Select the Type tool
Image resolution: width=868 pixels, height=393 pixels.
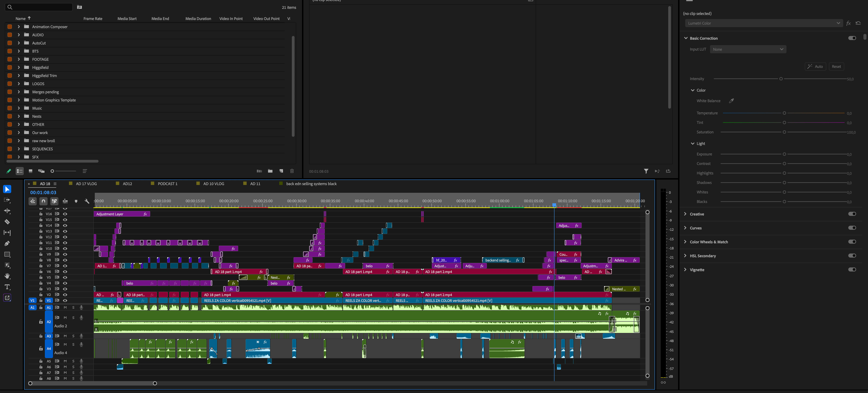pos(7,287)
